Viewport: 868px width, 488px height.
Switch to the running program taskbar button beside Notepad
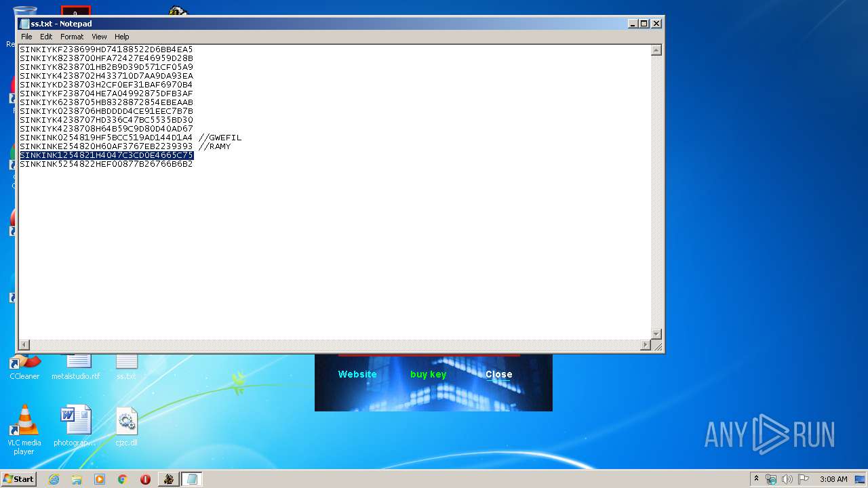pos(168,479)
